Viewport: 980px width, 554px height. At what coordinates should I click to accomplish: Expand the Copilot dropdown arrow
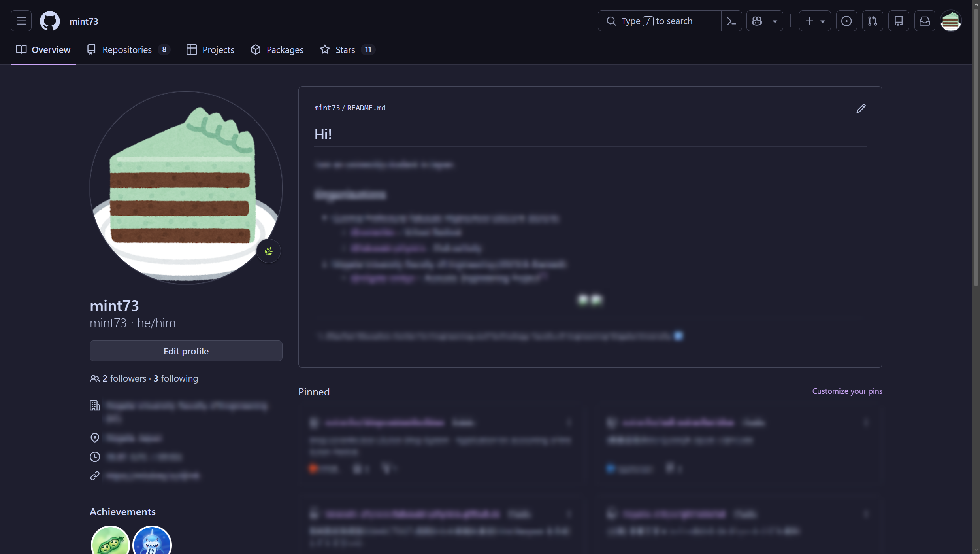775,21
